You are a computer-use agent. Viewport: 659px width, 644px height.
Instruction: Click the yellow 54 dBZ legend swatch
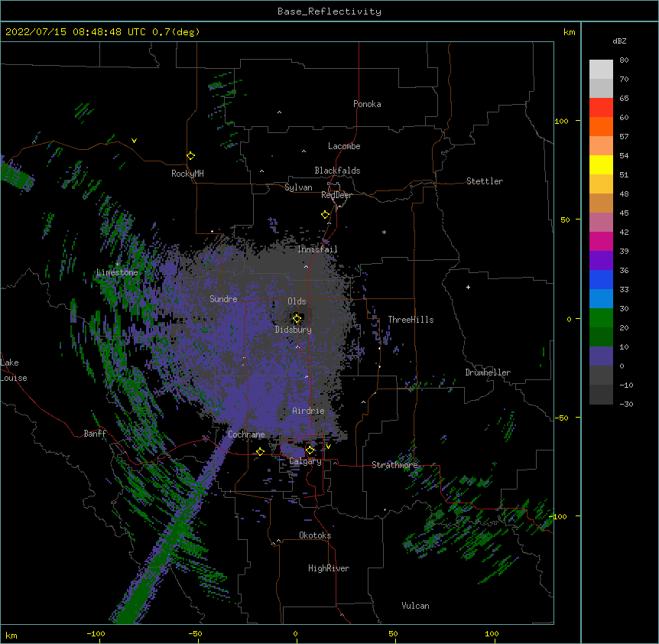pyautogui.click(x=601, y=164)
